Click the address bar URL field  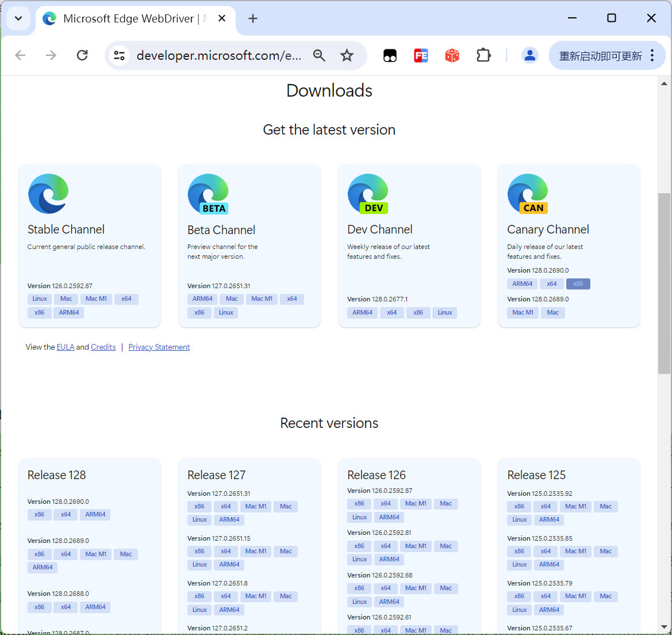(218, 55)
